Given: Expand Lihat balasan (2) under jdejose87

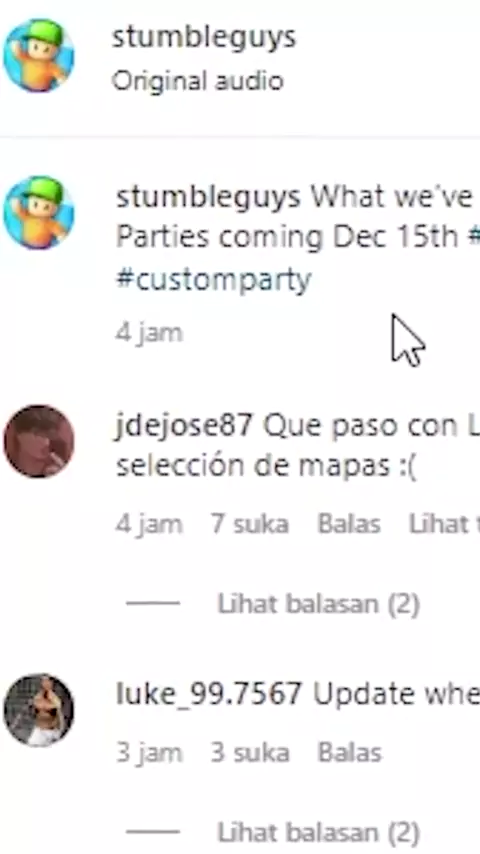Looking at the screenshot, I should tap(319, 603).
